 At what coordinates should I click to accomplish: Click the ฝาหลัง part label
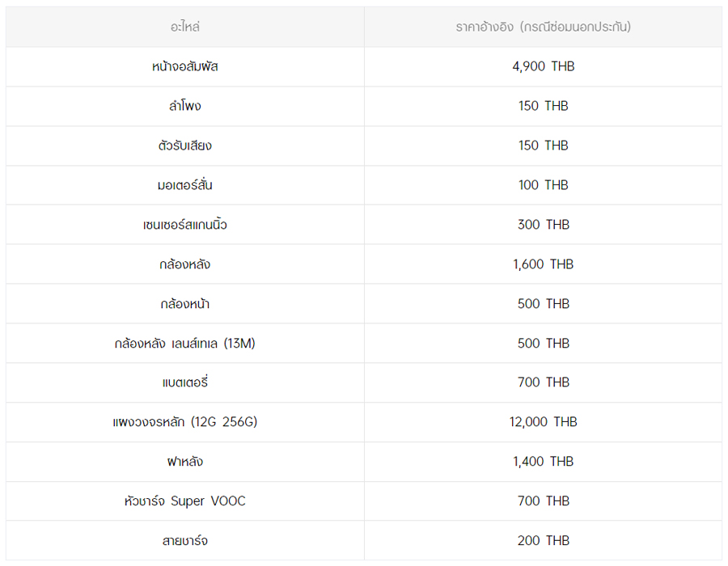pos(184,462)
